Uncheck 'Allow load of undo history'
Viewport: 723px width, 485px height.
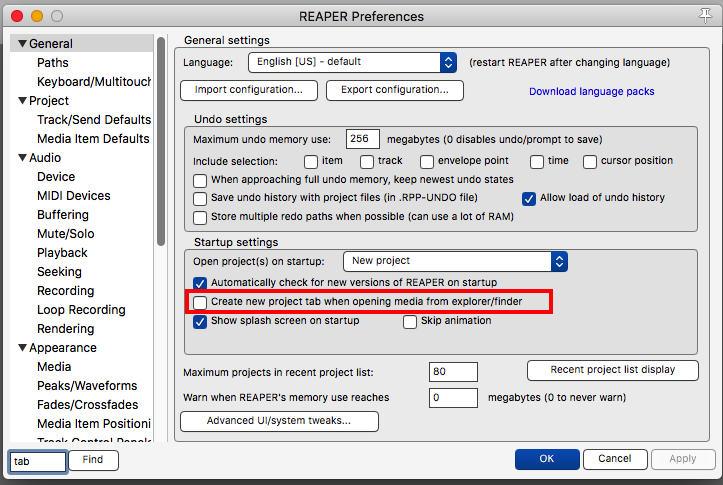click(x=529, y=199)
